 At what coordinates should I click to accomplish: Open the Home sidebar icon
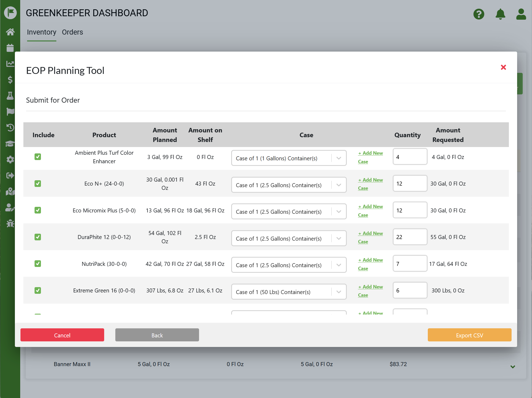click(x=10, y=32)
